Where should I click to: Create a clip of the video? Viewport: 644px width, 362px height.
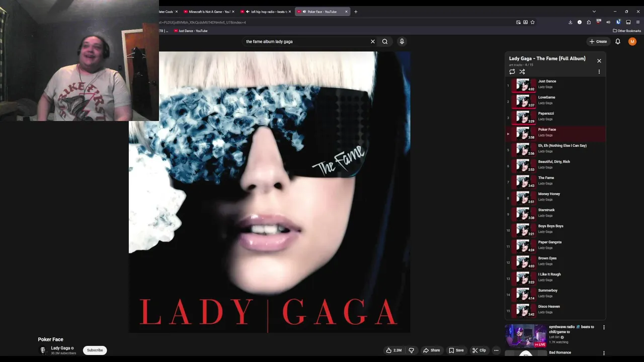(479, 350)
